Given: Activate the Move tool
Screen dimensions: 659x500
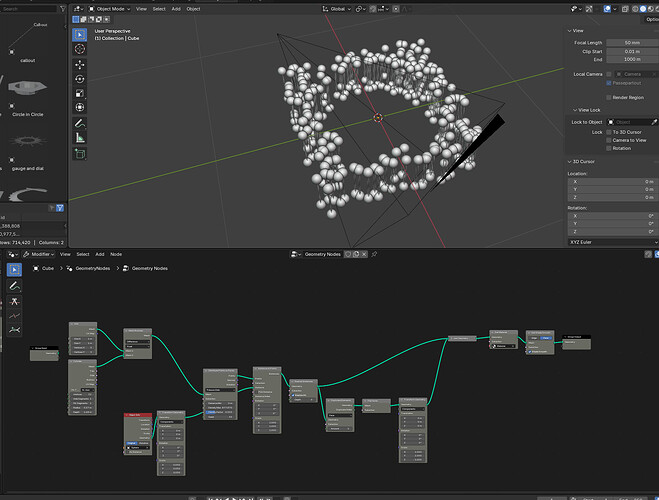Looking at the screenshot, I should [x=79, y=65].
